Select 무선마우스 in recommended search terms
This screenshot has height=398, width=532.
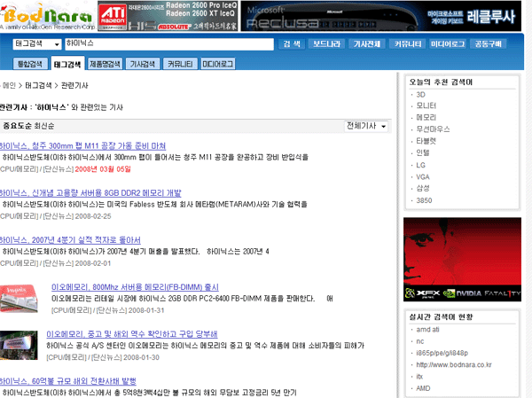click(x=434, y=129)
